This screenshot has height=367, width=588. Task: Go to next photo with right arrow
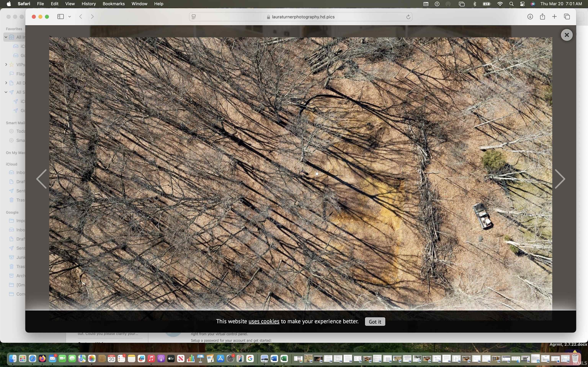pos(560,179)
